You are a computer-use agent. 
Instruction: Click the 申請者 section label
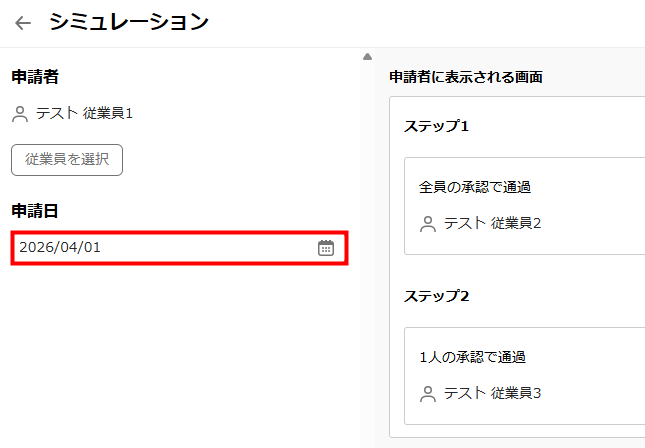click(x=34, y=77)
